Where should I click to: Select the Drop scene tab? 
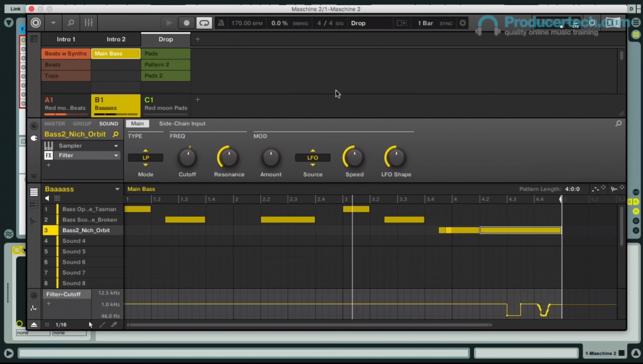(166, 39)
